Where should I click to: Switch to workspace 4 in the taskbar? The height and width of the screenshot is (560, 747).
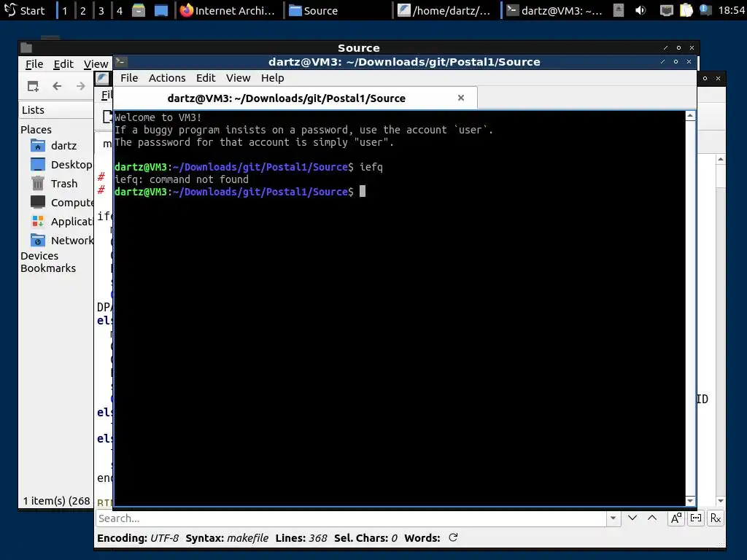point(120,10)
